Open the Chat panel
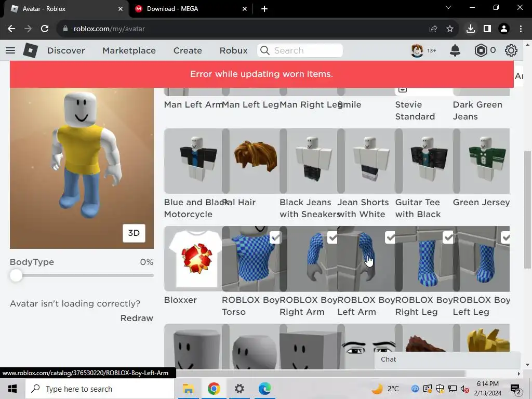 point(447,360)
